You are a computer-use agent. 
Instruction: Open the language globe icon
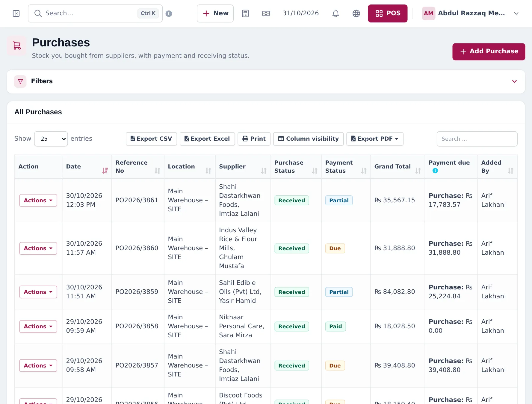(x=356, y=13)
